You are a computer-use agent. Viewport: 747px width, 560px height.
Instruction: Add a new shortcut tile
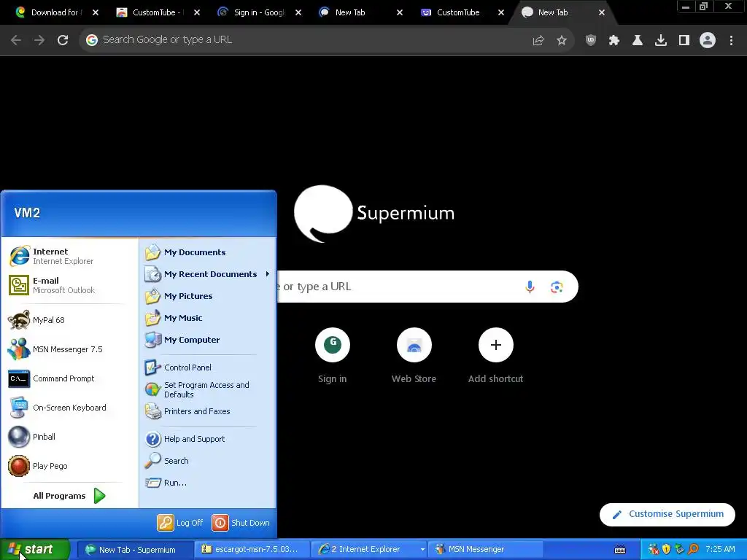(x=495, y=356)
